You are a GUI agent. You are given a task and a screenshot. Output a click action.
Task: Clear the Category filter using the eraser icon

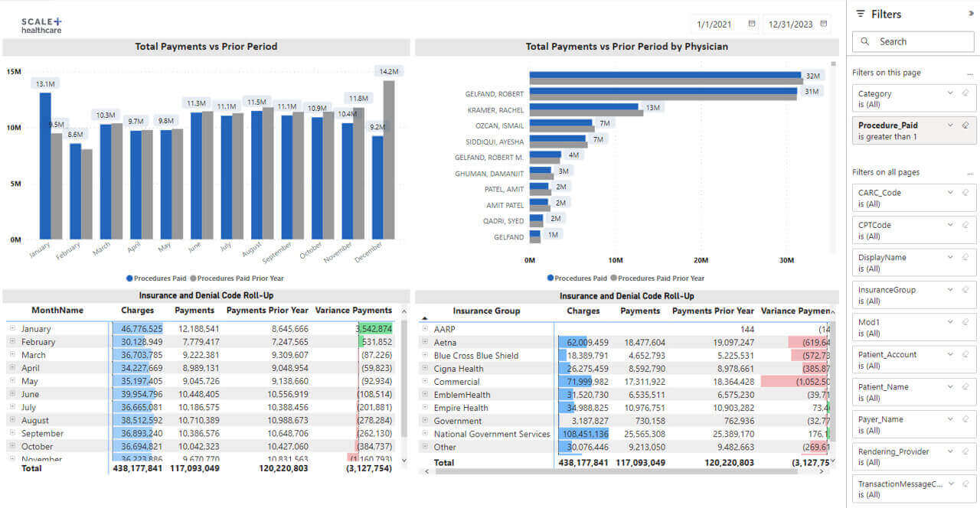coord(965,93)
